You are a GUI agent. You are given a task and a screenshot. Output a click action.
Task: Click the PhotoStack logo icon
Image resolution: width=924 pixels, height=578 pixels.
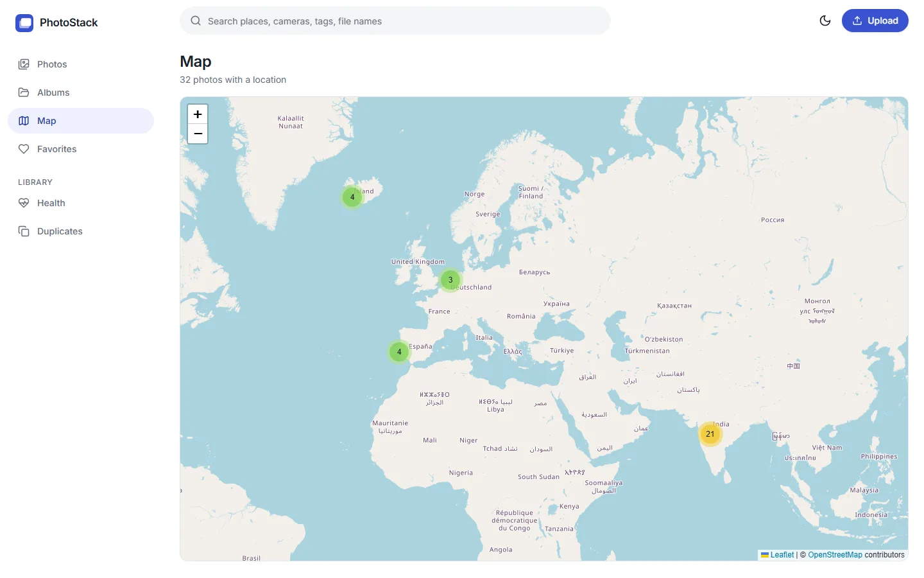click(x=24, y=23)
